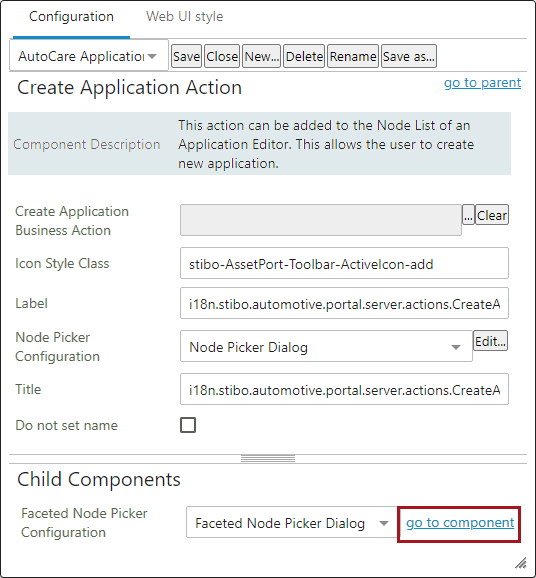536x578 pixels.
Task: Click the Close button in the toolbar
Action: [x=222, y=56]
